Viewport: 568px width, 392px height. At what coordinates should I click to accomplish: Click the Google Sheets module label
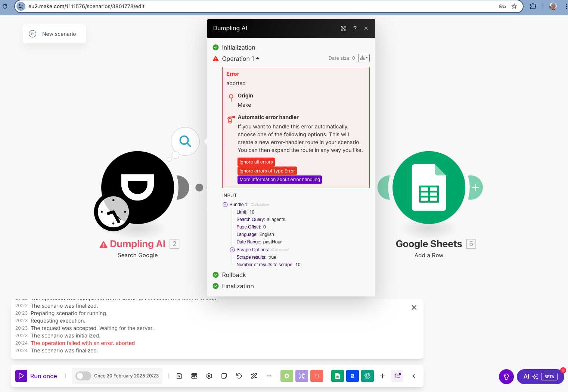coord(429,244)
